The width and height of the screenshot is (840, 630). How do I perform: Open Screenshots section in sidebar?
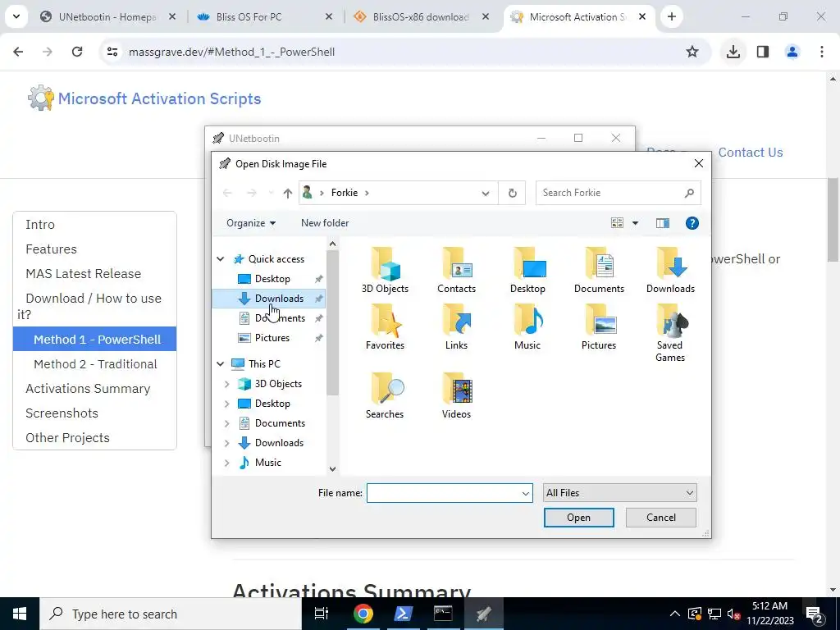coord(62,413)
